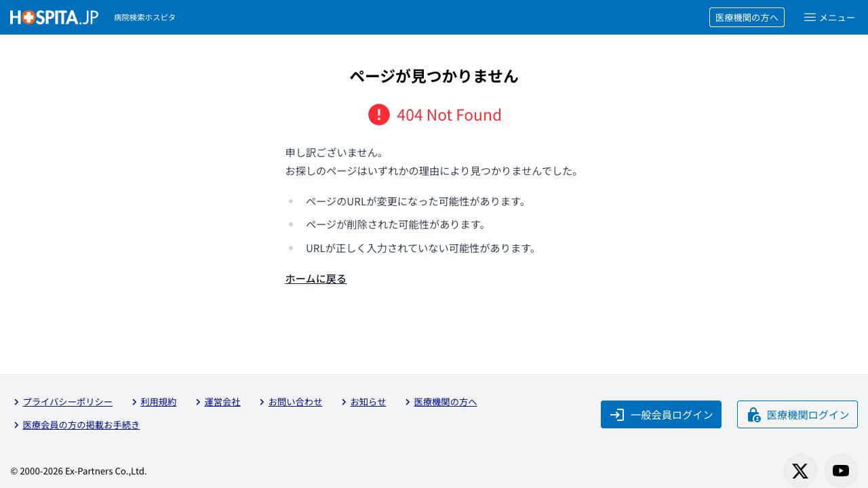
Task: Click the 医療機関の方へ header button
Action: point(747,18)
